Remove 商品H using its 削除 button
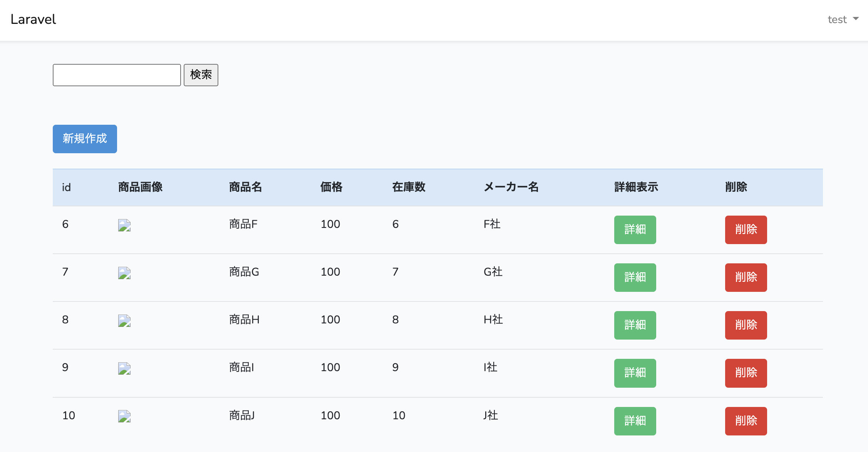 pyautogui.click(x=746, y=325)
